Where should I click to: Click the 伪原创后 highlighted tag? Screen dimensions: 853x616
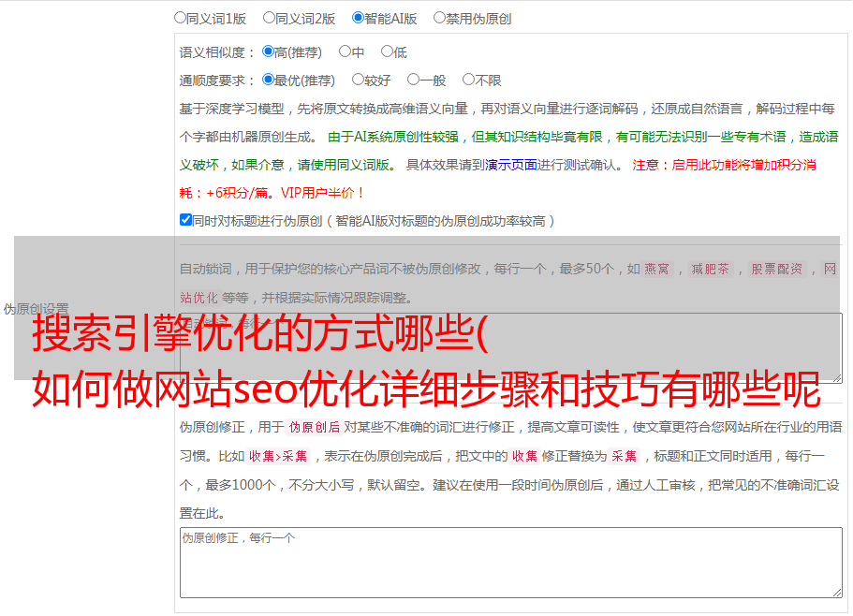pyautogui.click(x=315, y=427)
